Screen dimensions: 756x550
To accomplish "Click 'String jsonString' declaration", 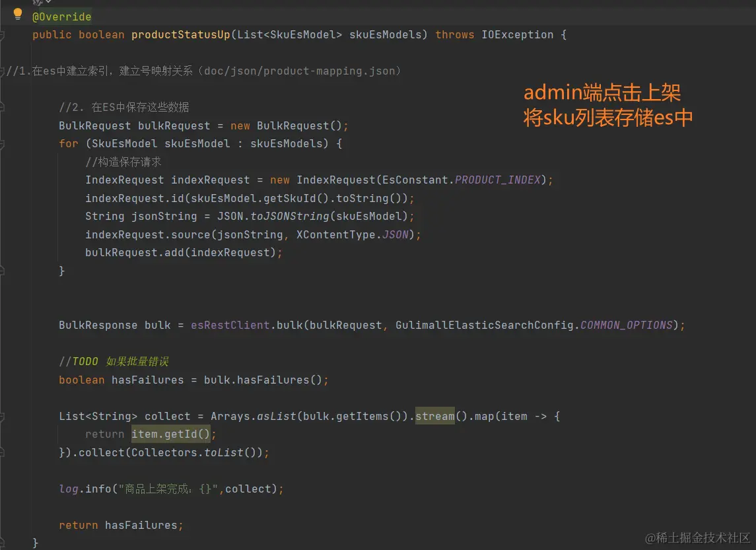I will [x=141, y=216].
